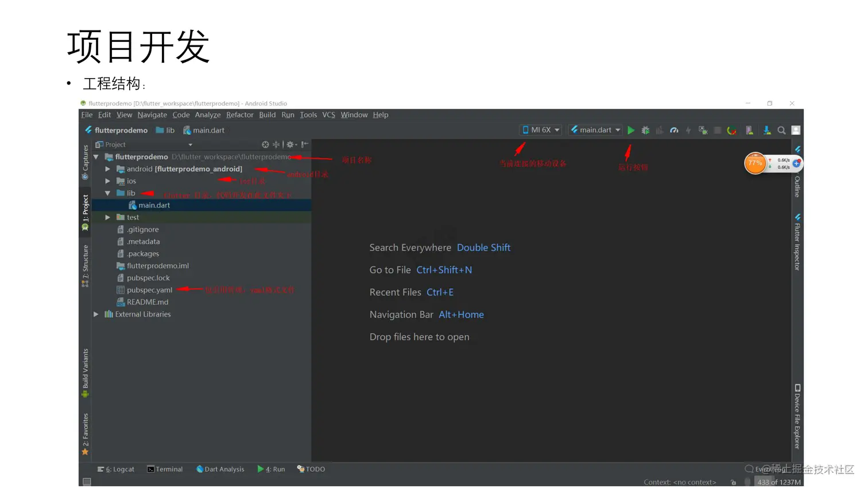Start debugging with the Debug icon

[645, 130]
